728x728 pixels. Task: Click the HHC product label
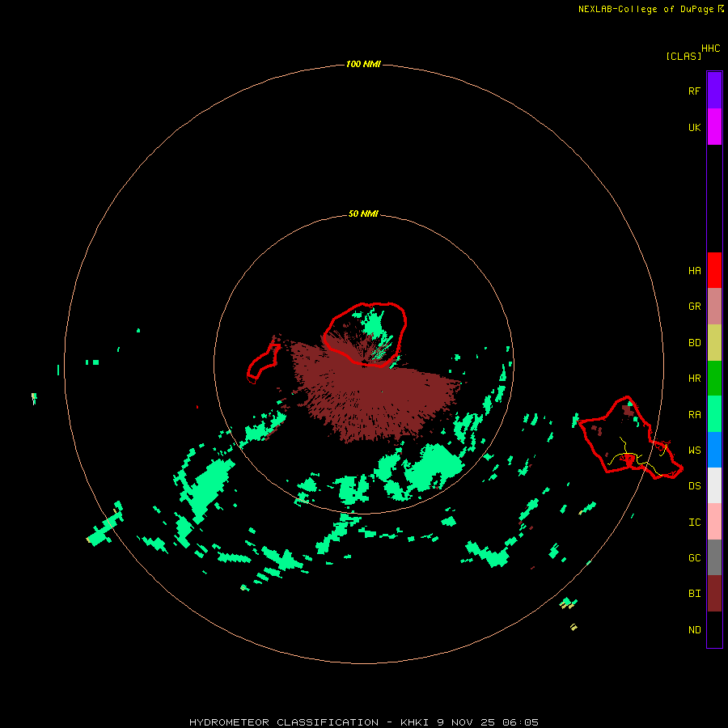710,49
